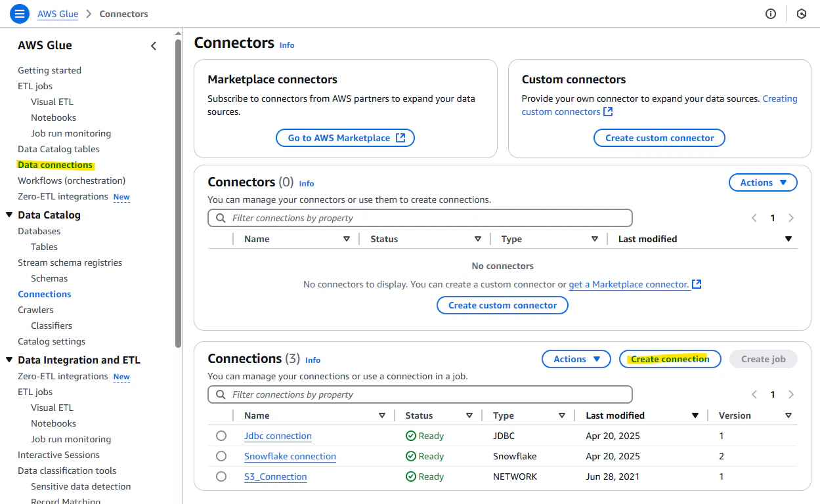Image resolution: width=820 pixels, height=504 pixels.
Task: Go to next page in Connectors pagination
Action: pyautogui.click(x=791, y=218)
